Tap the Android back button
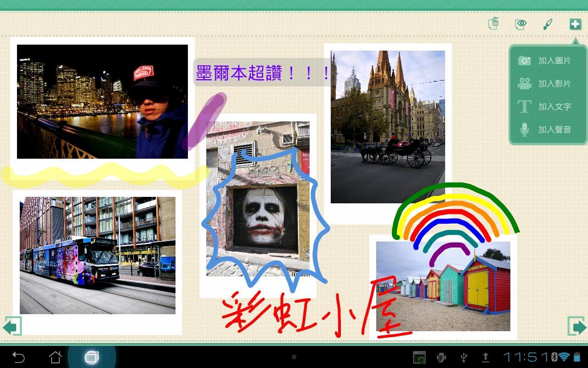The width and height of the screenshot is (588, 368). point(18,357)
